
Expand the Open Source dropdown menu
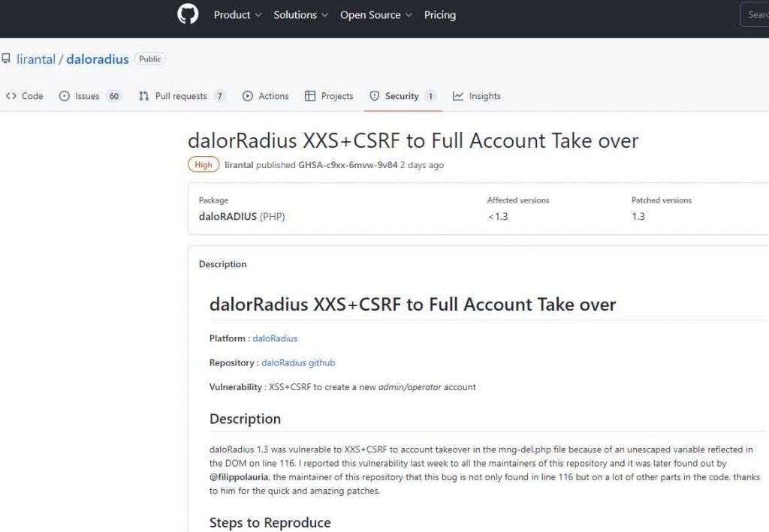tap(375, 15)
